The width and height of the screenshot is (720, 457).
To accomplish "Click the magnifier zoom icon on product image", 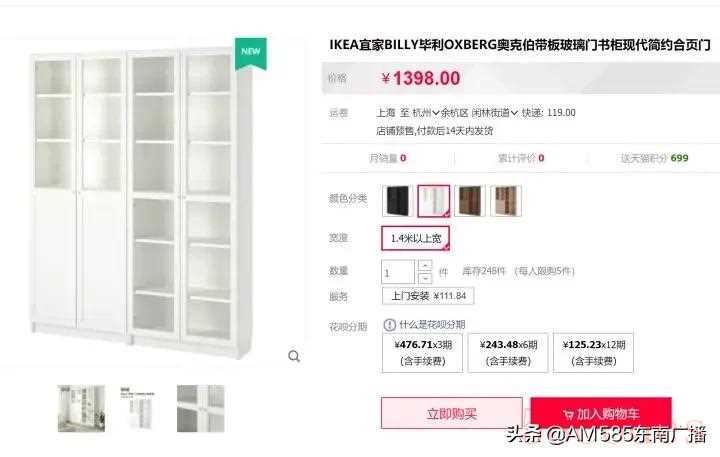I will click(294, 356).
